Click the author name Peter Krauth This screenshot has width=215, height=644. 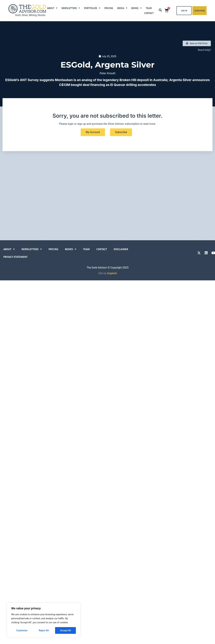tap(107, 73)
